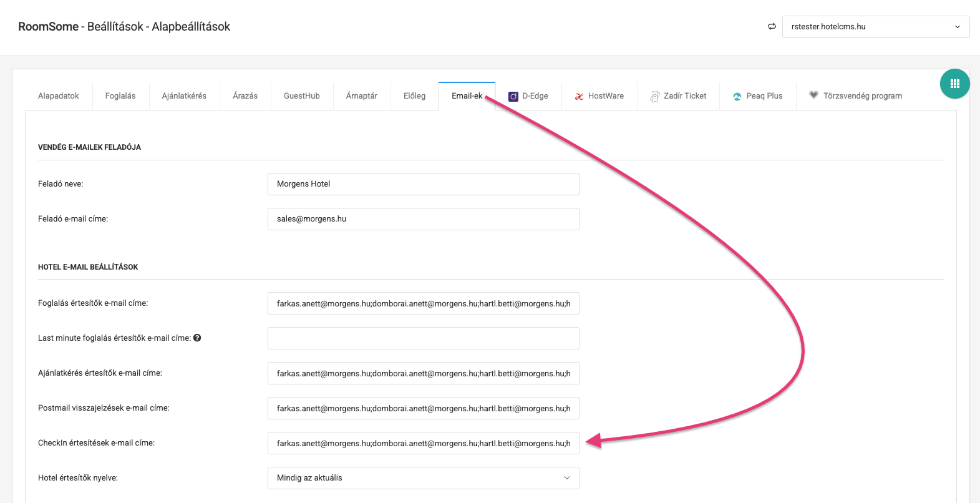Open the D-Edge tab
This screenshot has width=980, height=503.
528,96
